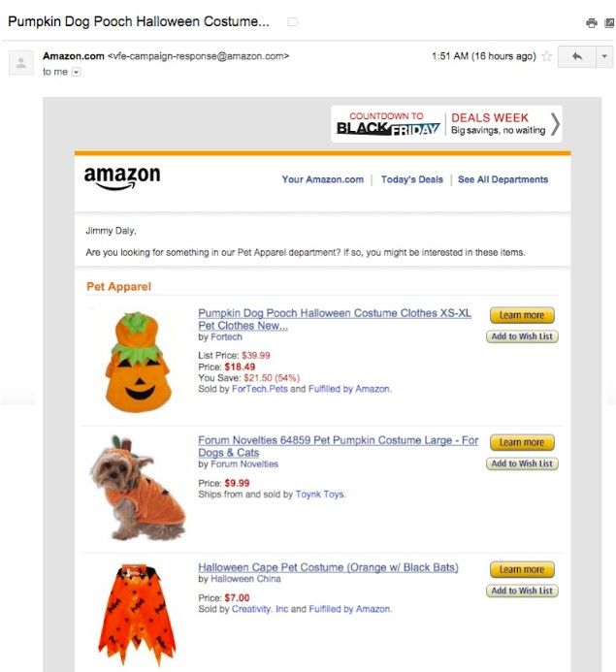
Task: Visit the Toynk Toys seller link
Action: coord(320,495)
